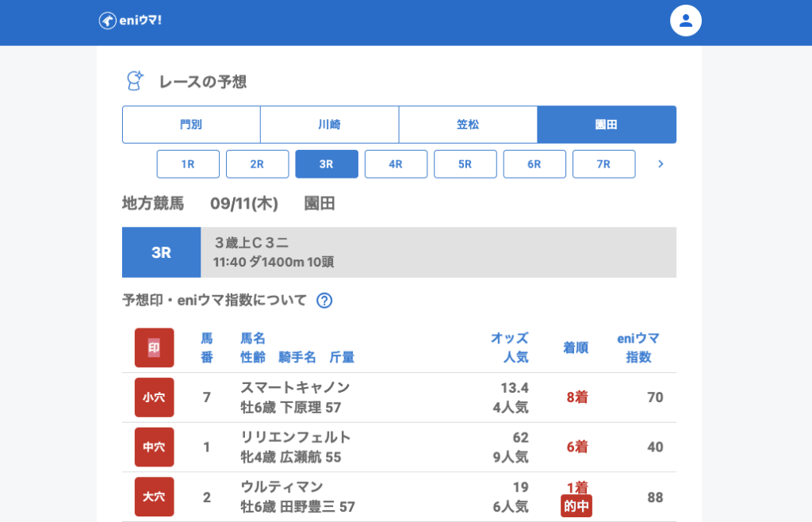812x522 pixels.
Task: Open help icon beside eniウマ指数について
Action: 324,301
